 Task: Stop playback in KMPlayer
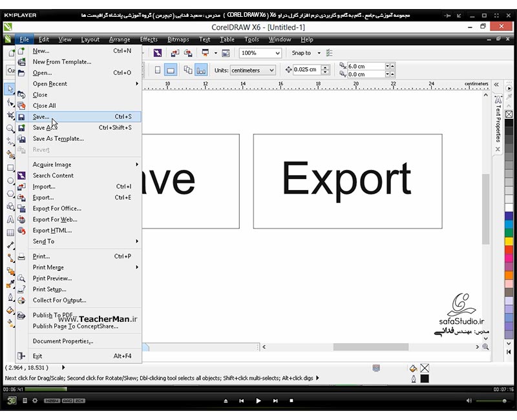coord(291,401)
